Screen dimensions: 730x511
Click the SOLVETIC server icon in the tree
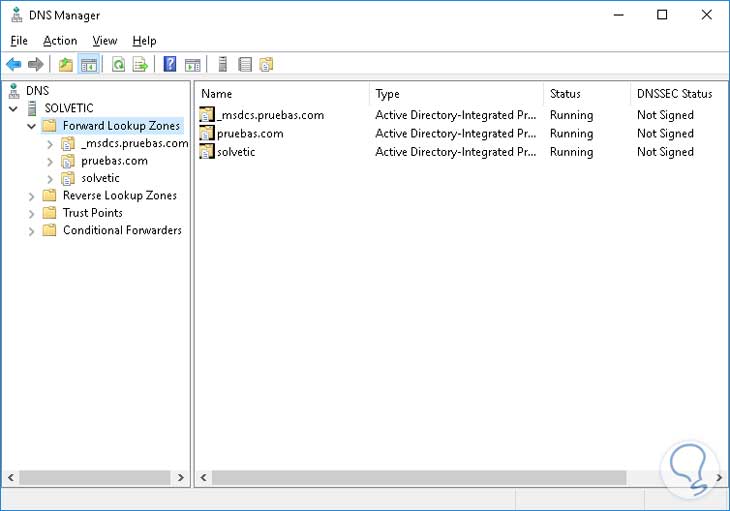[32, 108]
